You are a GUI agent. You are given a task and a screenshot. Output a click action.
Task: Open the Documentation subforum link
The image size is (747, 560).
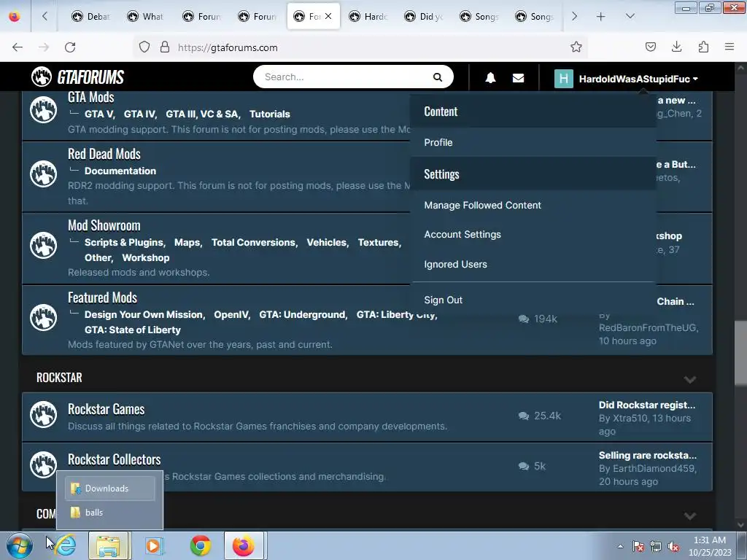120,171
